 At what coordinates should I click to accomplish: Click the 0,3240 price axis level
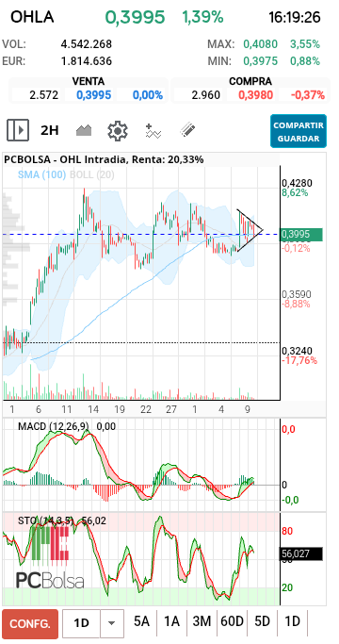tap(297, 351)
